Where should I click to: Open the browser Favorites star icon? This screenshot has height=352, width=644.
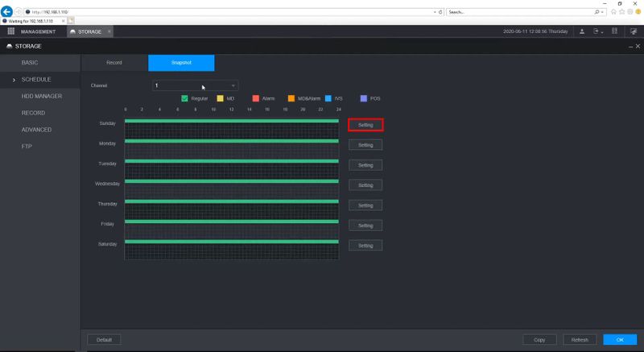click(621, 12)
